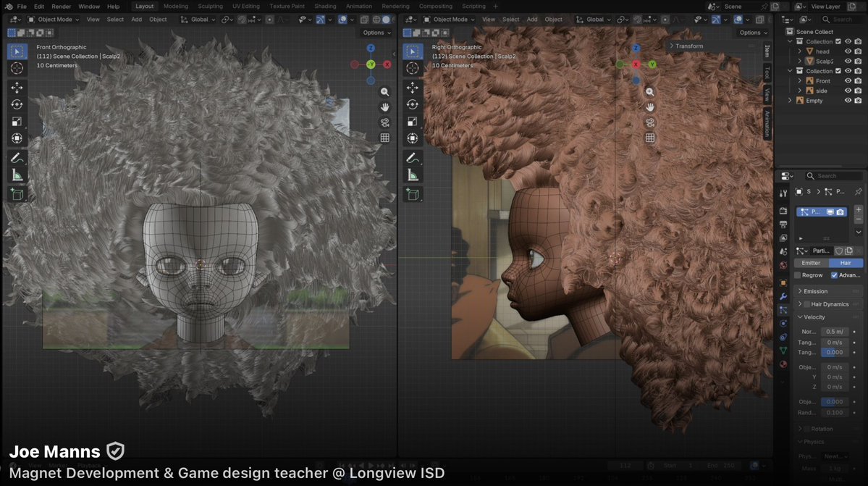
Task: Adjust the Tangent Phase 0.000 slider
Action: tap(835, 352)
